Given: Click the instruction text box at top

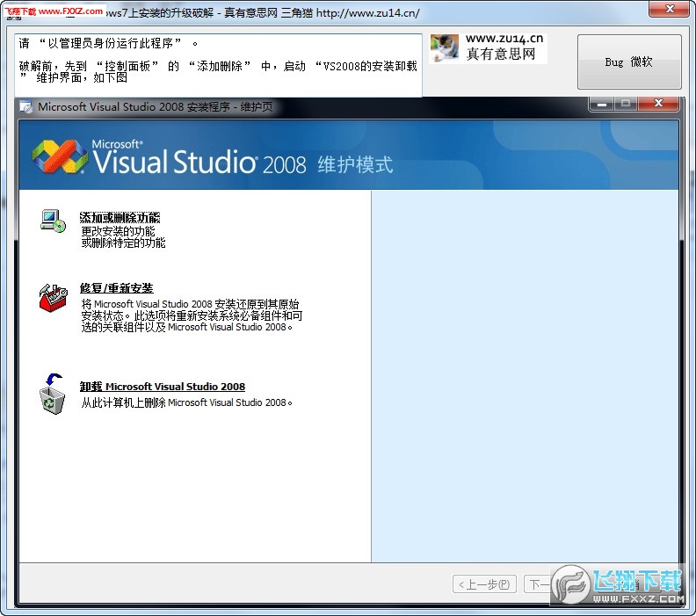Looking at the screenshot, I should point(218,65).
